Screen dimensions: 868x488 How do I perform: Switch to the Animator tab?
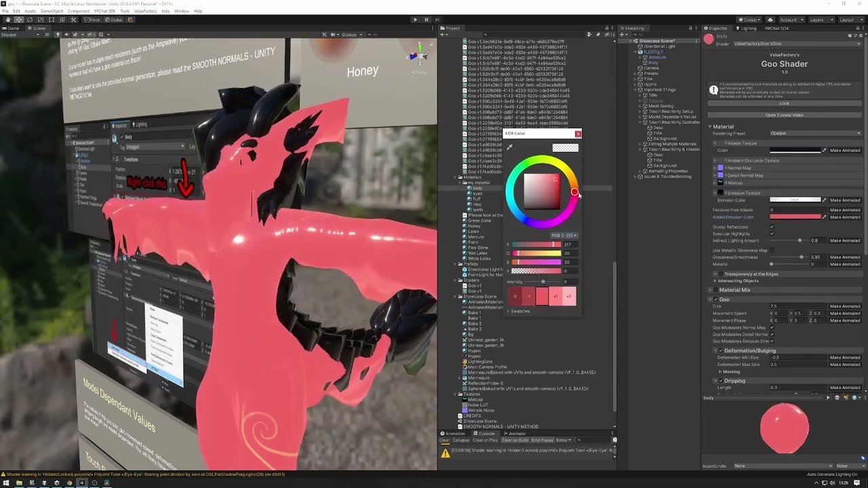point(515,434)
